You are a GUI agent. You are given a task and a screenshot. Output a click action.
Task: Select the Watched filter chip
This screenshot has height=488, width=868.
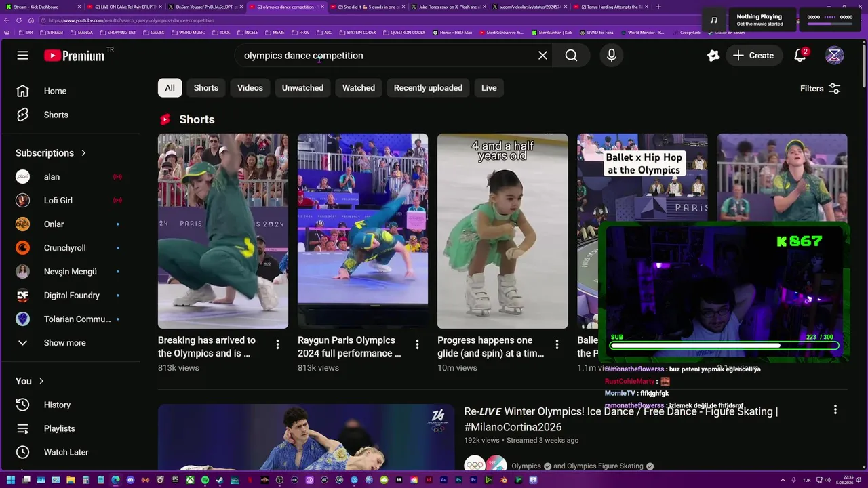[x=359, y=88]
